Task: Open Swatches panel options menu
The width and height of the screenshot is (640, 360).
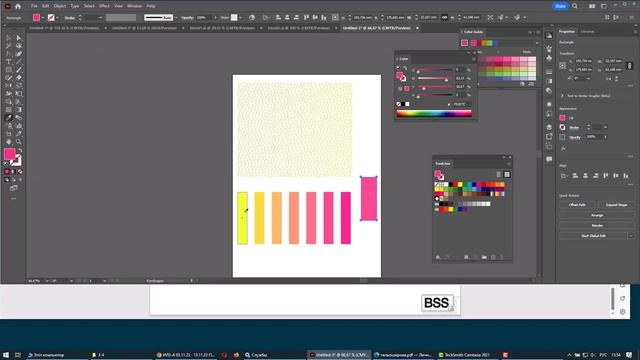Action: pos(509,164)
